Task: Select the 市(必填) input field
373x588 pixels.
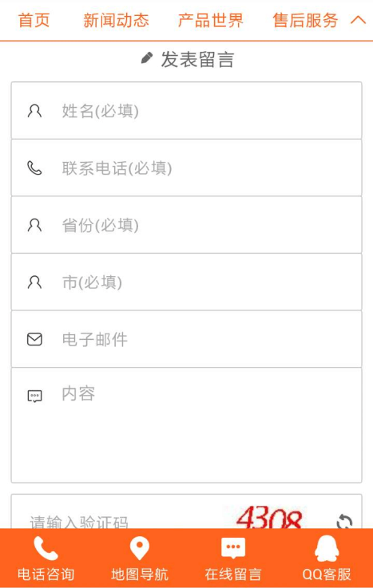Action: 187,282
